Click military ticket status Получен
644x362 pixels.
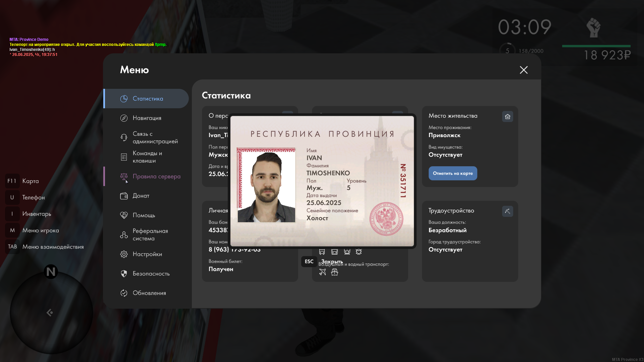point(221,269)
